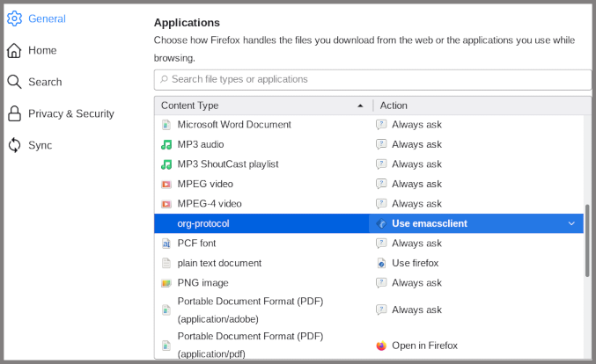This screenshot has height=364, width=596.
Task: Select the MPEG video row
Action: click(369, 184)
